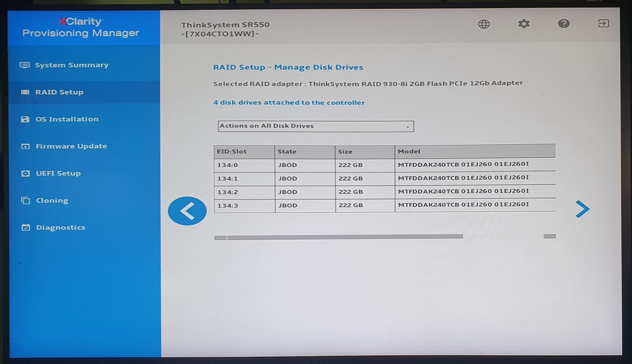The width and height of the screenshot is (632, 364).
Task: Open help question mark icon
Action: [x=564, y=24]
